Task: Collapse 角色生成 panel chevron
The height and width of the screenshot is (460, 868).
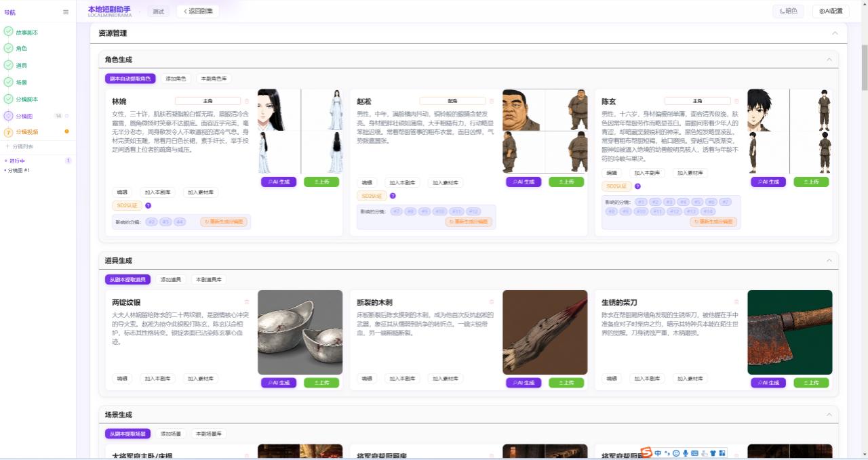Action: pyautogui.click(x=829, y=60)
